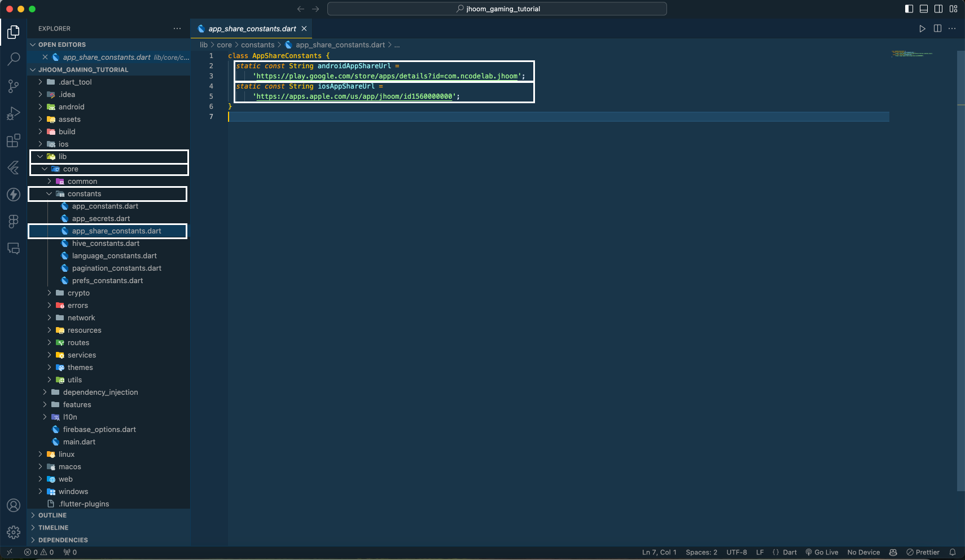
Task: Click the notifications bell in status bar
Action: (x=953, y=553)
